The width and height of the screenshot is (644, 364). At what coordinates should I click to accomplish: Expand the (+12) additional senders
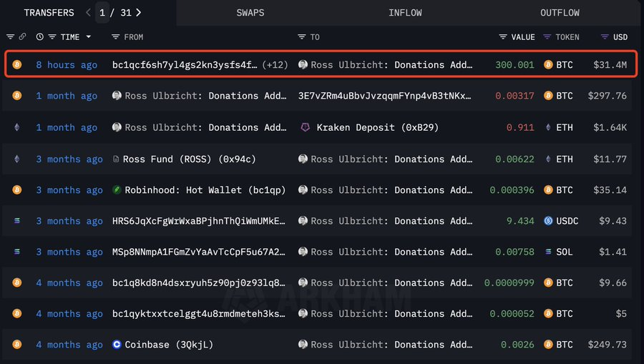275,65
